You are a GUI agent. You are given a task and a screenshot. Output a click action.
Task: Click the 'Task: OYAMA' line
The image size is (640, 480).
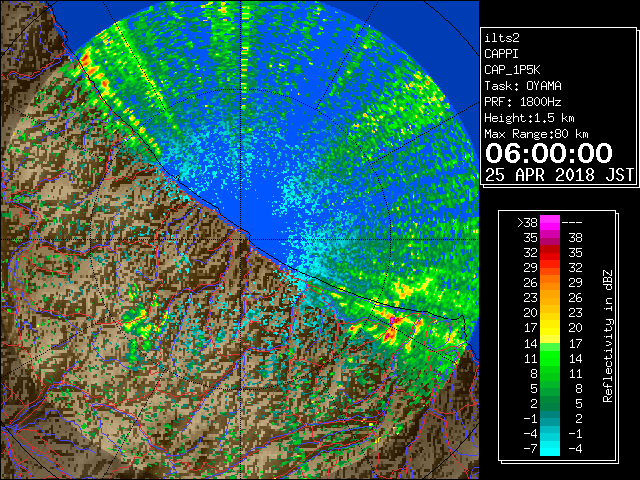coord(523,86)
